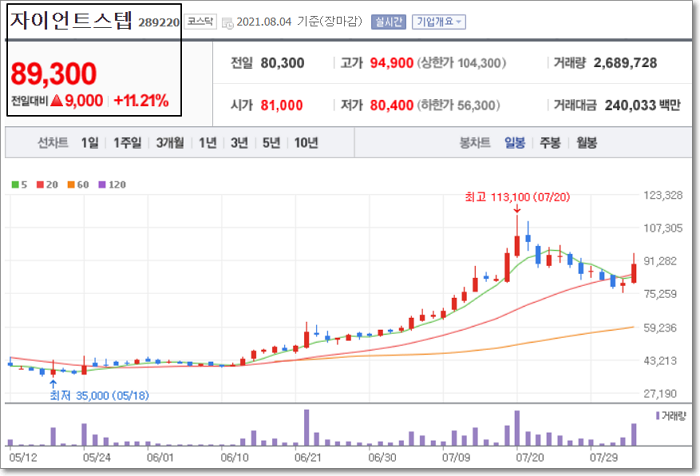Click the 9,000 change amount
Viewport: 700px width, 476px height.
[x=84, y=100]
